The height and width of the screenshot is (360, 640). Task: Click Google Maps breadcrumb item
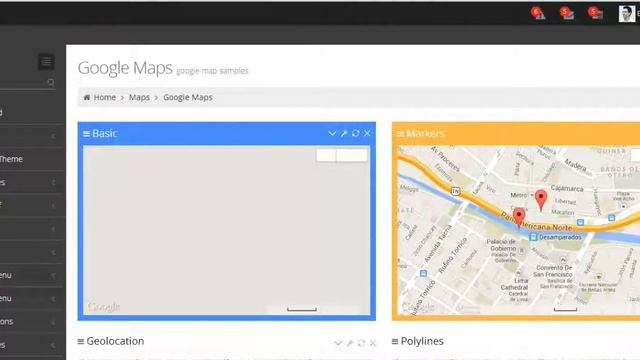click(x=188, y=97)
